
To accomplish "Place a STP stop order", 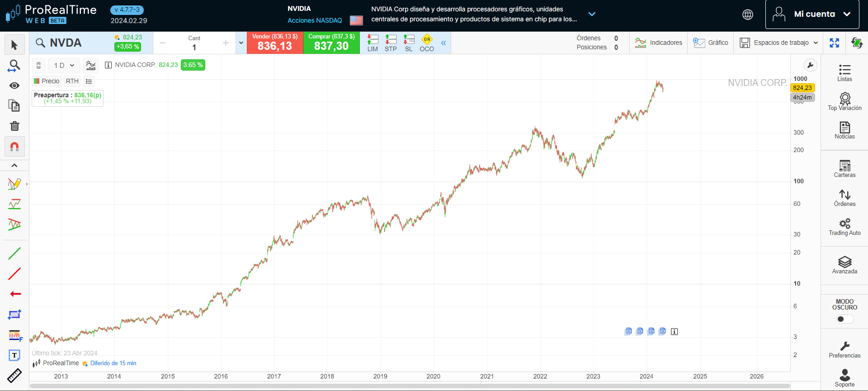I will tap(391, 43).
